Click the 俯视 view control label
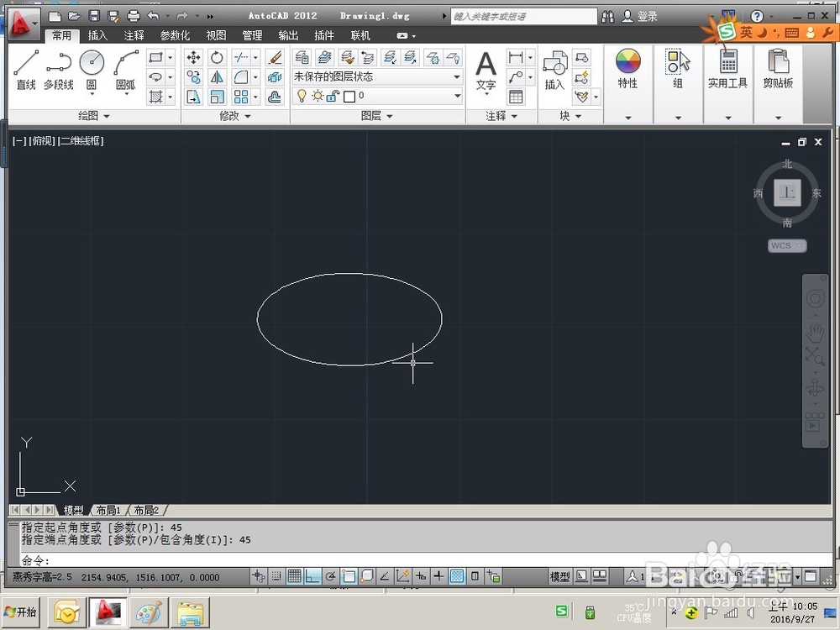Image resolution: width=840 pixels, height=630 pixels. [x=42, y=141]
